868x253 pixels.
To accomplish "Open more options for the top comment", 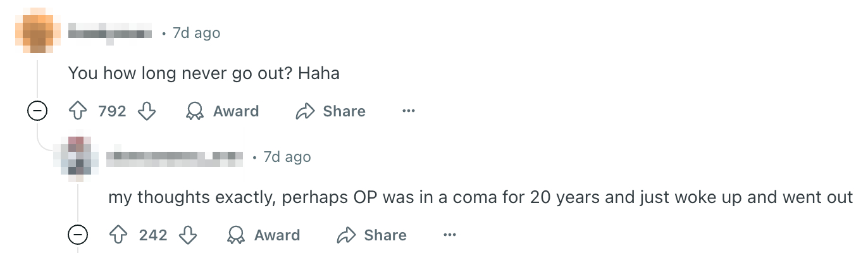I will coord(408,111).
